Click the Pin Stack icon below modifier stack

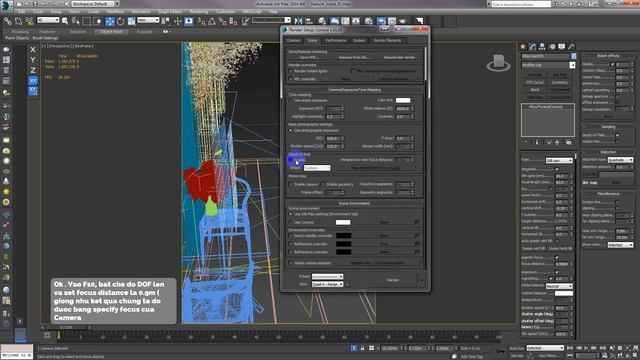pos(526,142)
